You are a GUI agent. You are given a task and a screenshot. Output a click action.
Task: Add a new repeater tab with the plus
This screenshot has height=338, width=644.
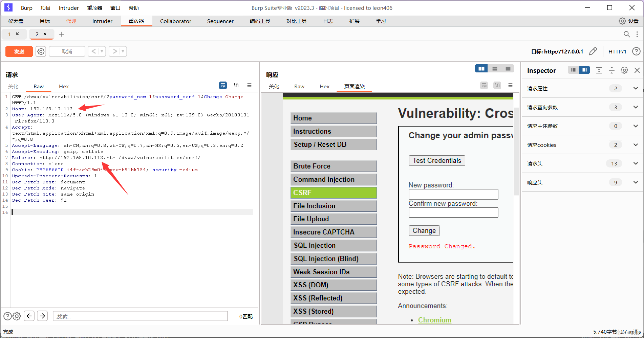(x=62, y=34)
